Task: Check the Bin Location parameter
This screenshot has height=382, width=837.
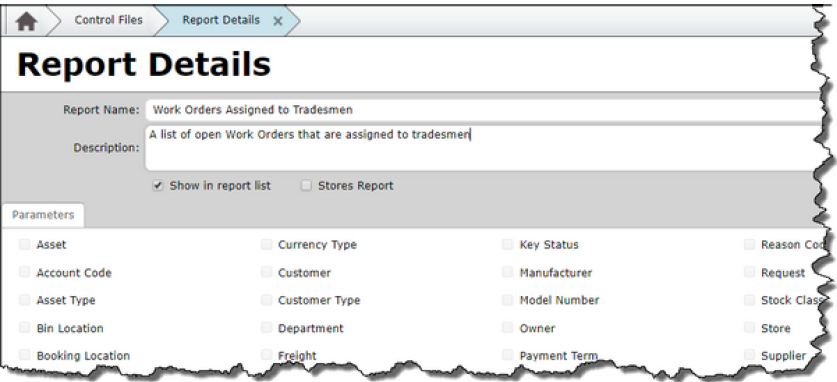Action: coord(25,328)
